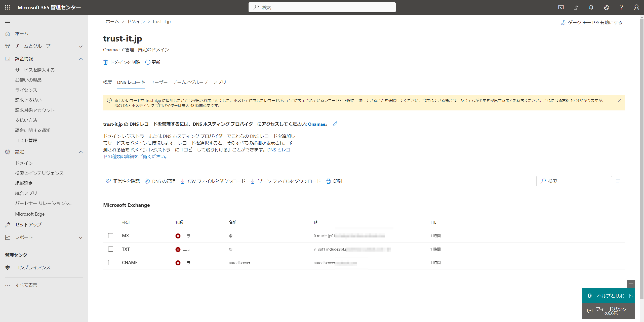The width and height of the screenshot is (644, 322).
Task: Click the pencil edit icon next to Onamae
Action: 335,124
